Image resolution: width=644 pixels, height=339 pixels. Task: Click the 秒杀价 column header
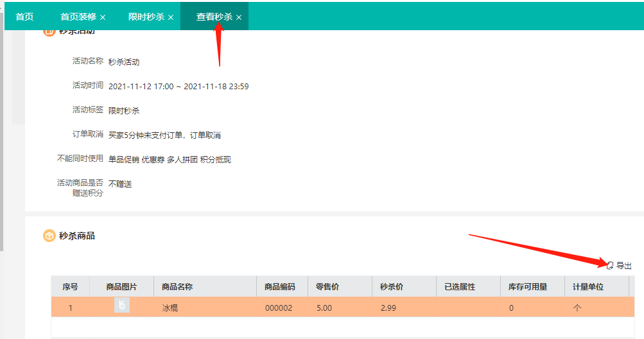(x=392, y=287)
